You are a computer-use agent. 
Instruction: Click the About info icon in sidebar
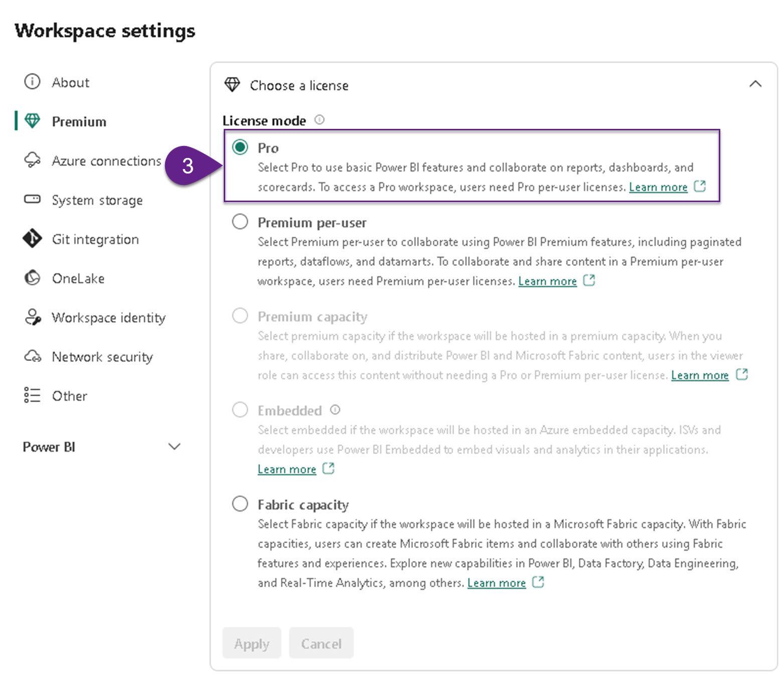pos(32,81)
